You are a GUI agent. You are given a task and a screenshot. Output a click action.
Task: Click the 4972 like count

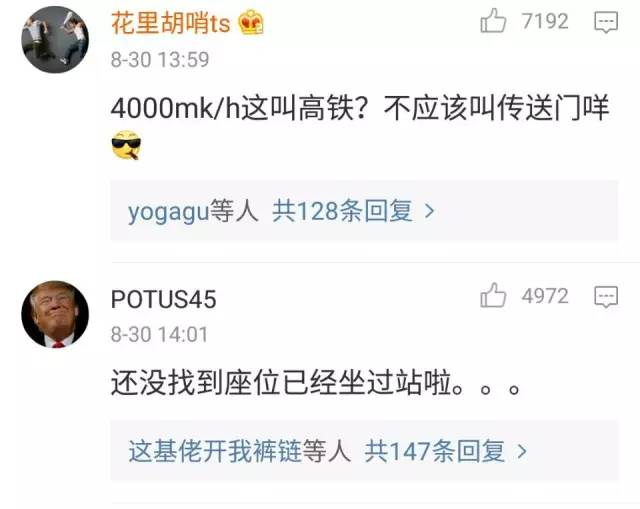pyautogui.click(x=545, y=296)
